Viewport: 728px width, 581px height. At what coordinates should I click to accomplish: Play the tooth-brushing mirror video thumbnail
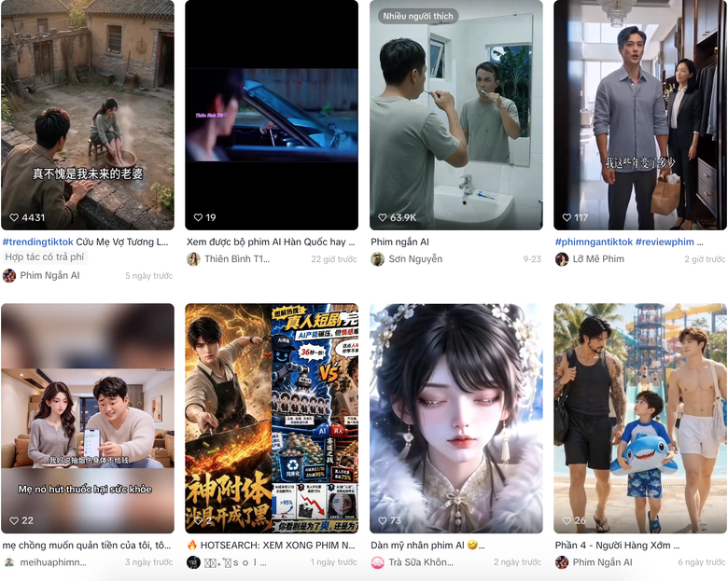pos(455,115)
